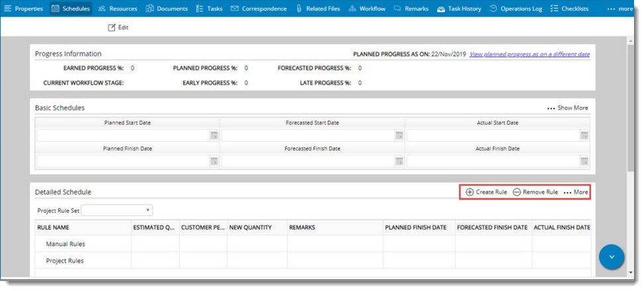Select the Manual Rules row
This screenshot has width=644, height=291.
coord(66,244)
